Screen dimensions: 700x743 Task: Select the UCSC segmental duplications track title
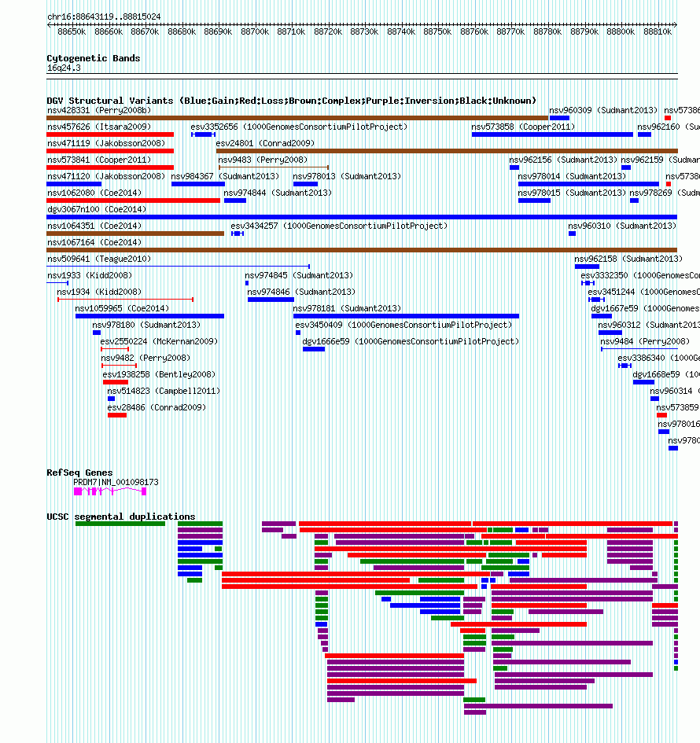(121, 517)
